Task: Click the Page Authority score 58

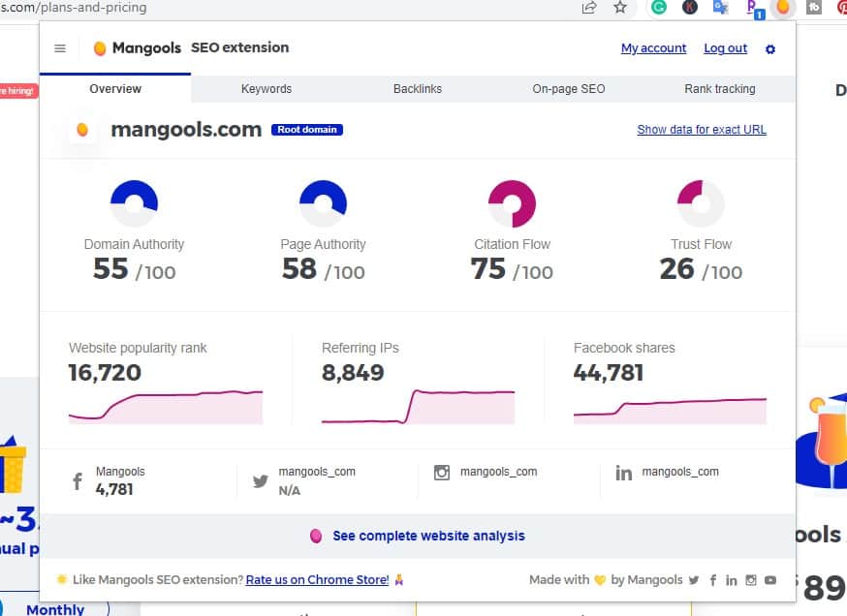Action: point(299,269)
